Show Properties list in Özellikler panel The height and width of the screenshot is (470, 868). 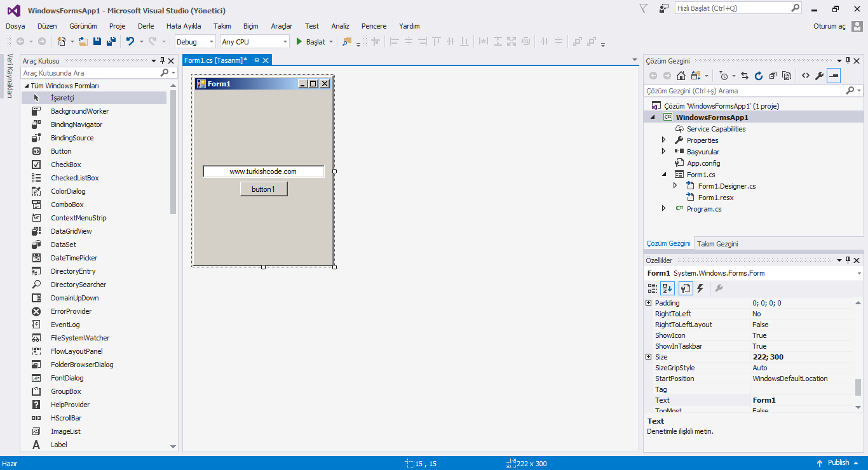[x=686, y=288]
